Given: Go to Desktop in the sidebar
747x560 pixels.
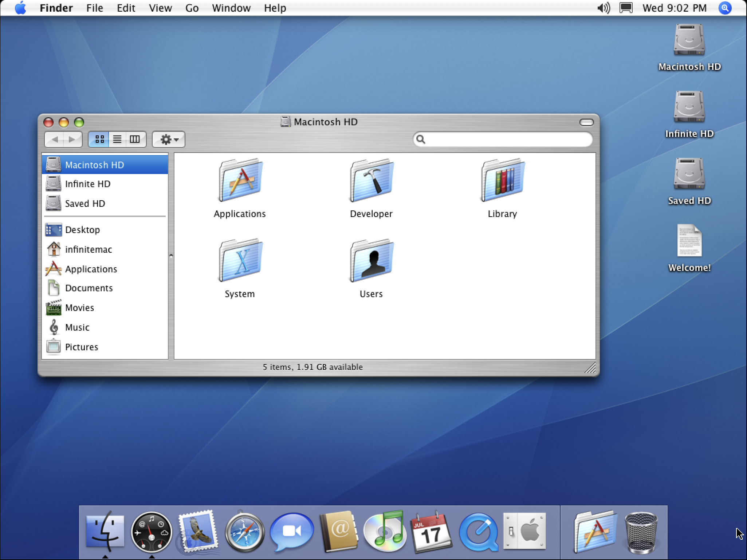Looking at the screenshot, I should (x=105, y=230).
